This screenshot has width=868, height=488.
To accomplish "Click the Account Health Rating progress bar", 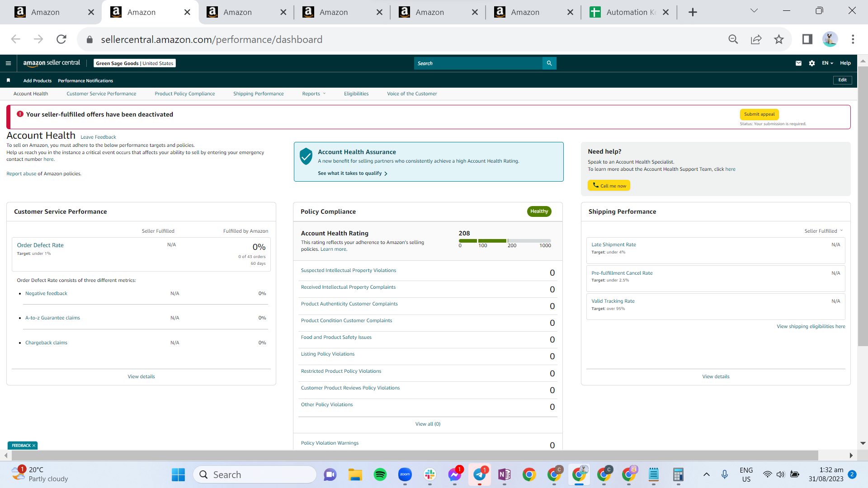I will [505, 241].
